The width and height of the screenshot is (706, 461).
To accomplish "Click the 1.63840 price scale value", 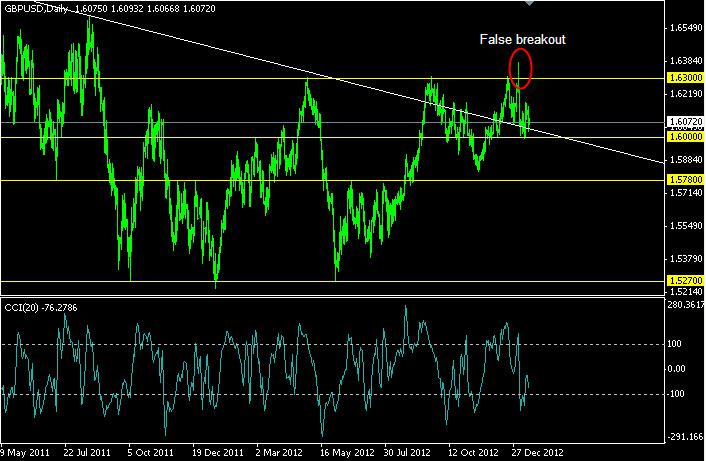I will pos(686,61).
